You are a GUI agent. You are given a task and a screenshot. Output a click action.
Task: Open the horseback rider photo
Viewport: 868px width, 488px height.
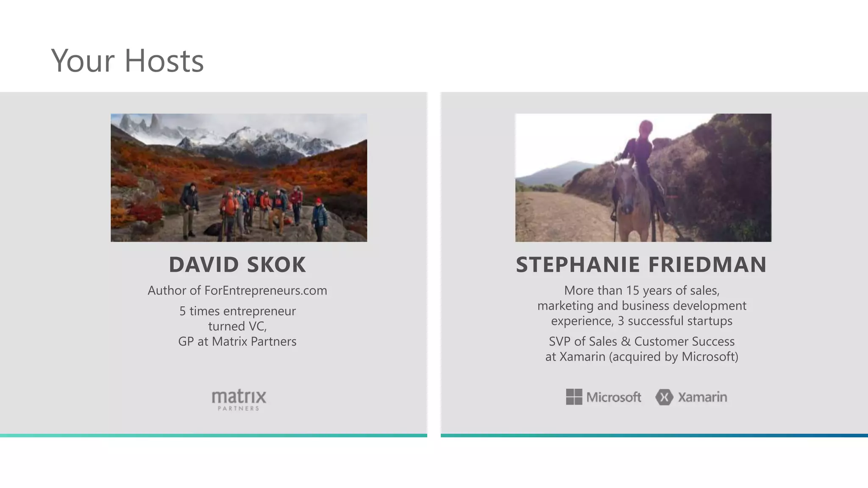pyautogui.click(x=643, y=177)
